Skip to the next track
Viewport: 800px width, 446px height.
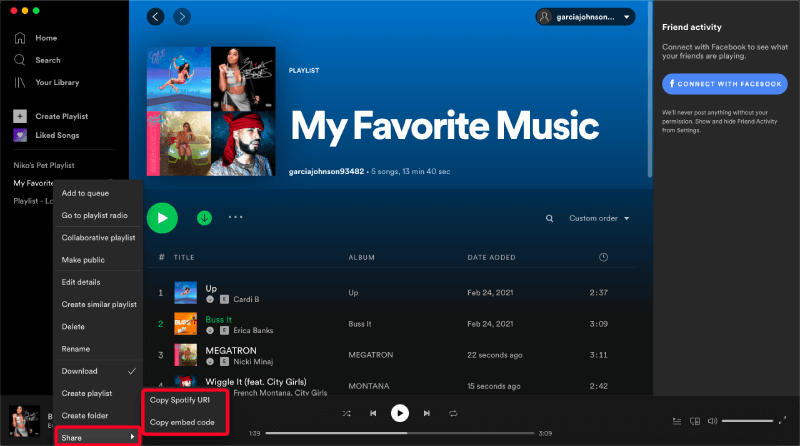(x=427, y=413)
